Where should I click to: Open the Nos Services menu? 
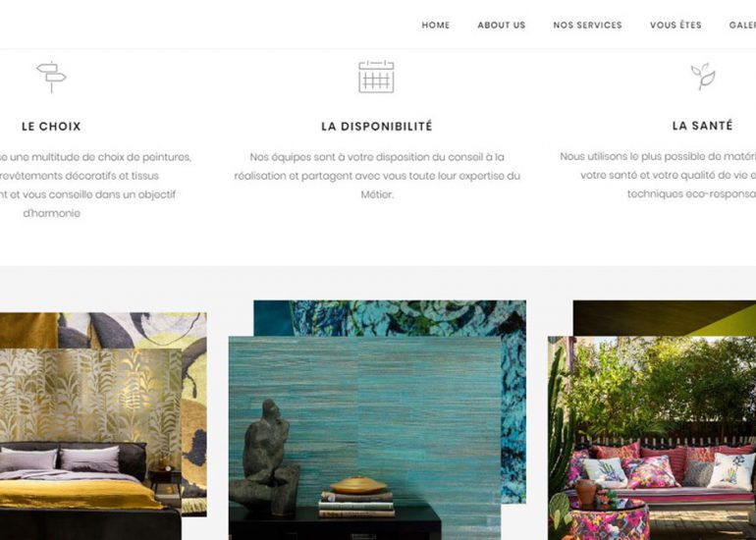588,26
